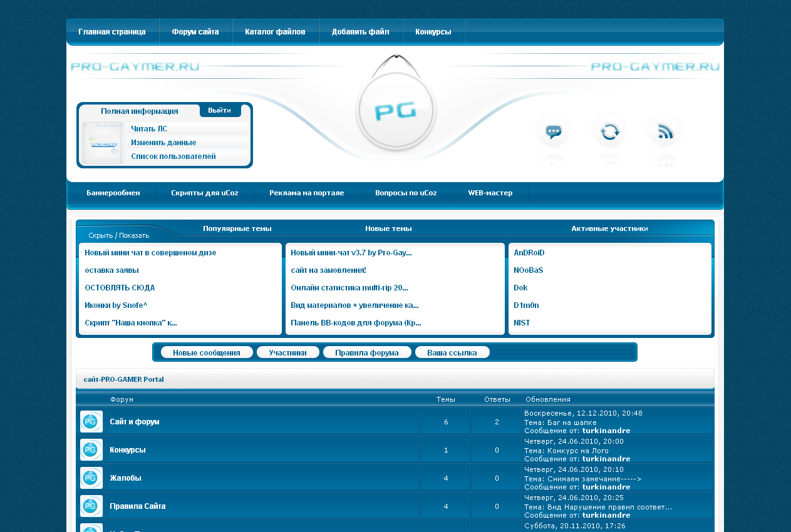Open Правила Сайта forum
Image resolution: width=791 pixels, height=532 pixels.
click(138, 506)
